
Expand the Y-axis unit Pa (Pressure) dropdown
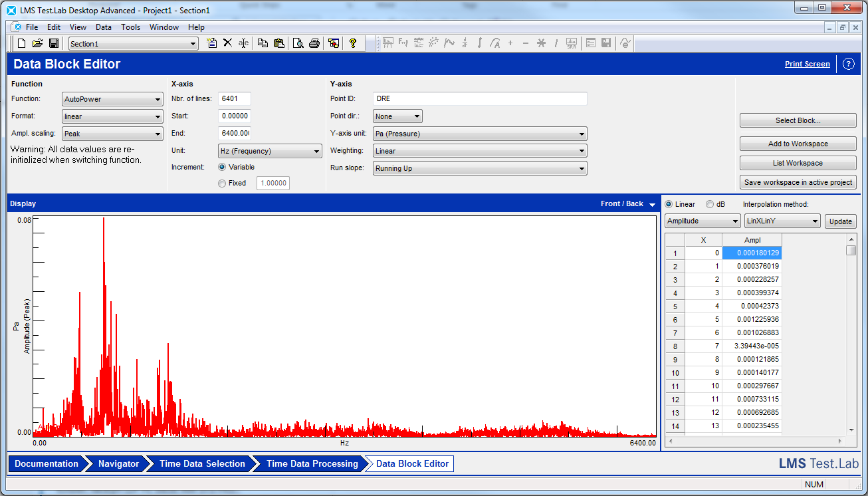(x=480, y=134)
